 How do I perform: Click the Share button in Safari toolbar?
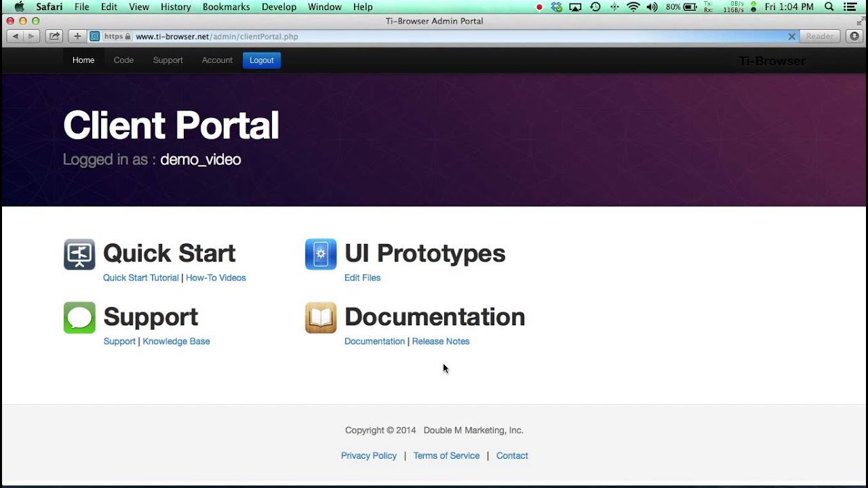(55, 37)
